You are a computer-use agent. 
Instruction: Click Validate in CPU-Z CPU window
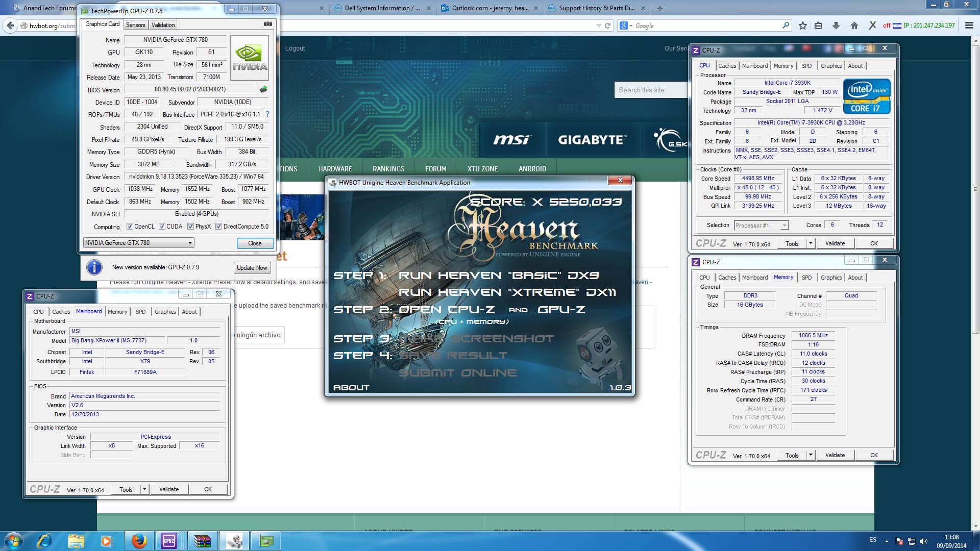click(x=835, y=243)
